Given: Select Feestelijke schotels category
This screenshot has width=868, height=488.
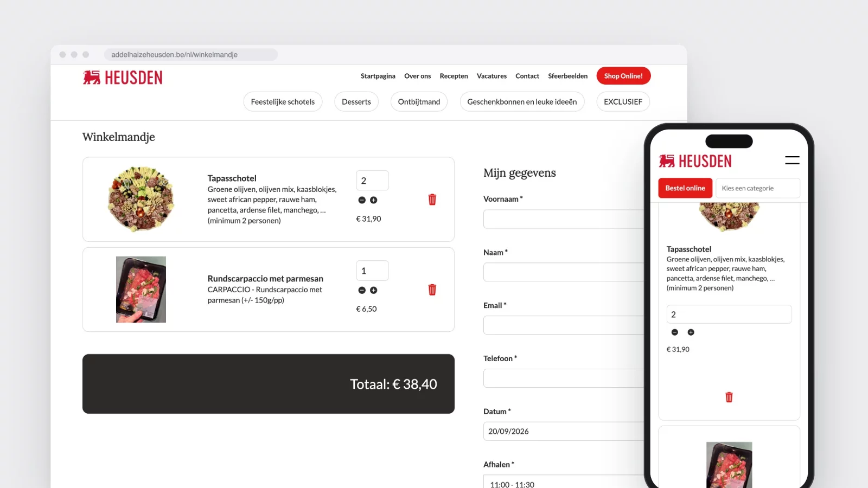Looking at the screenshot, I should point(283,101).
